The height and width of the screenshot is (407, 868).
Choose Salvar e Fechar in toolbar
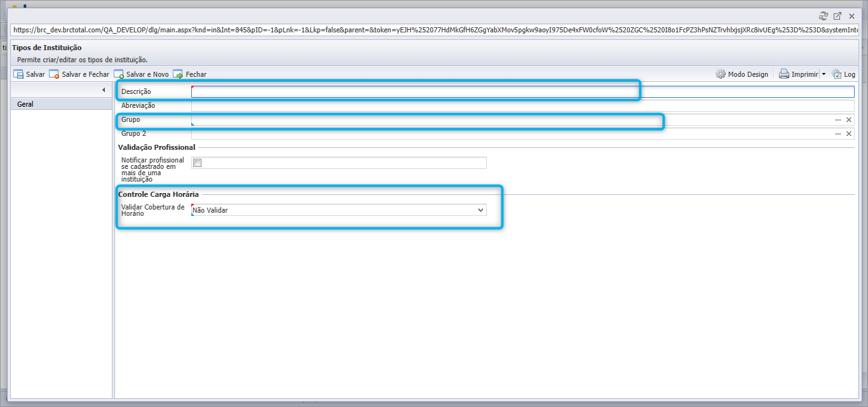coord(79,74)
